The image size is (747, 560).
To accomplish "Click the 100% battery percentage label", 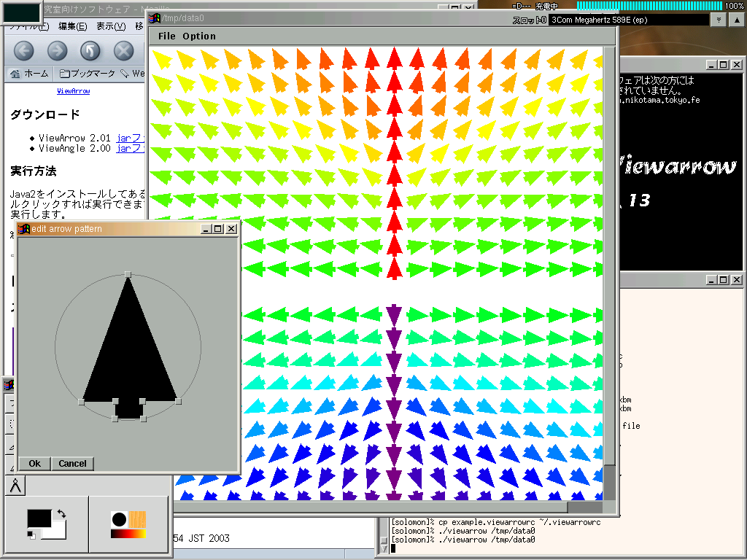I will tap(734, 6).
